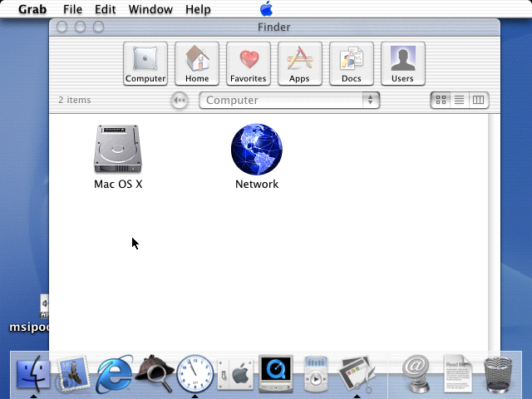Launch QuickTime Player from the Dock
Screen dimensions: 532x399
(275, 373)
